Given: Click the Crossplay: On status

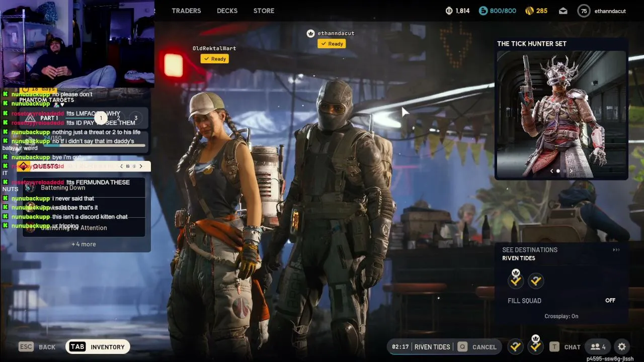Looking at the screenshot, I should (561, 316).
